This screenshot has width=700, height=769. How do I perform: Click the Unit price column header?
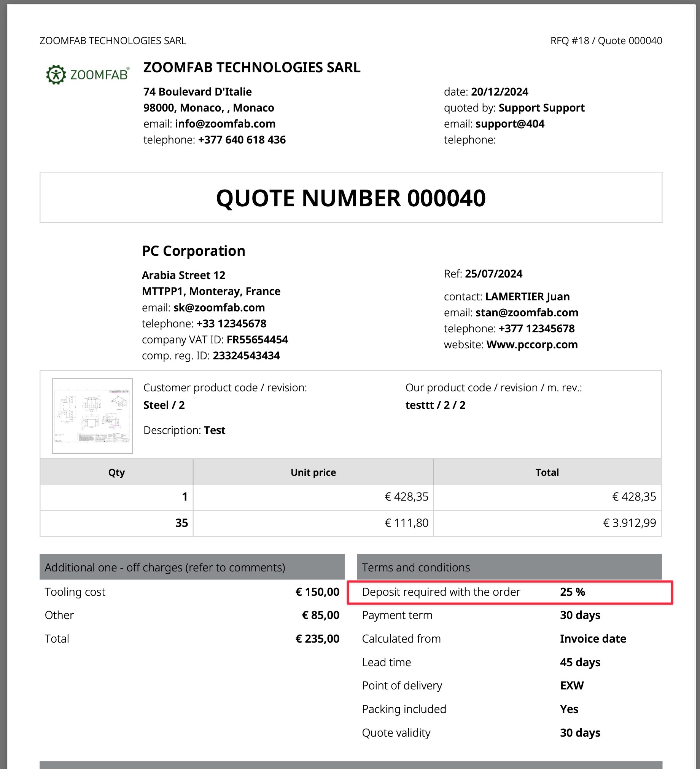313,472
